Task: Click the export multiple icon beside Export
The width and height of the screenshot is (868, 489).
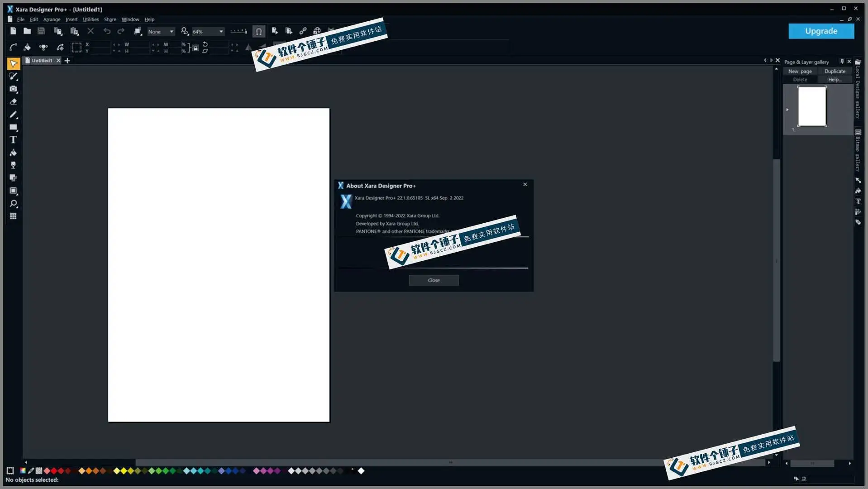Action: [289, 31]
